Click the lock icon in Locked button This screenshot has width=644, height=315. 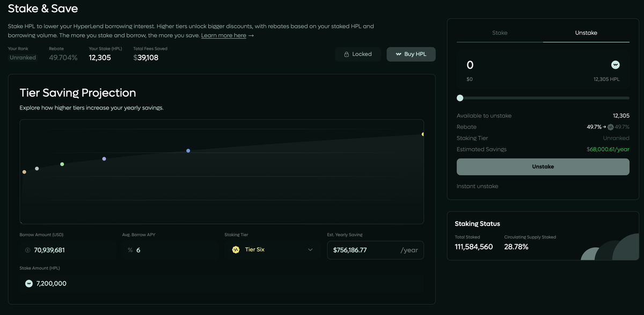tap(347, 54)
